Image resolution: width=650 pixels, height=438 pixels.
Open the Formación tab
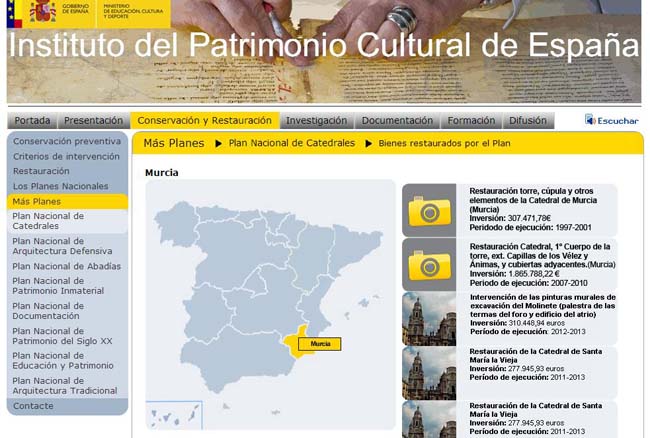pos(471,121)
